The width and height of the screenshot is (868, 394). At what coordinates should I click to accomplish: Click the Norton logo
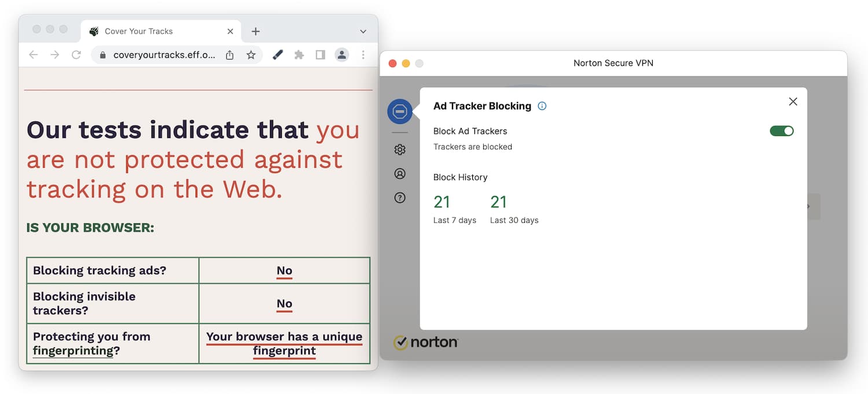point(426,342)
